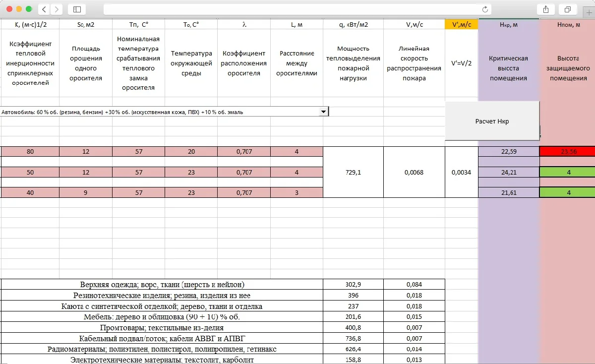Click the Верхняя одежда table row label
This screenshot has height=364, width=595.
pos(162,284)
